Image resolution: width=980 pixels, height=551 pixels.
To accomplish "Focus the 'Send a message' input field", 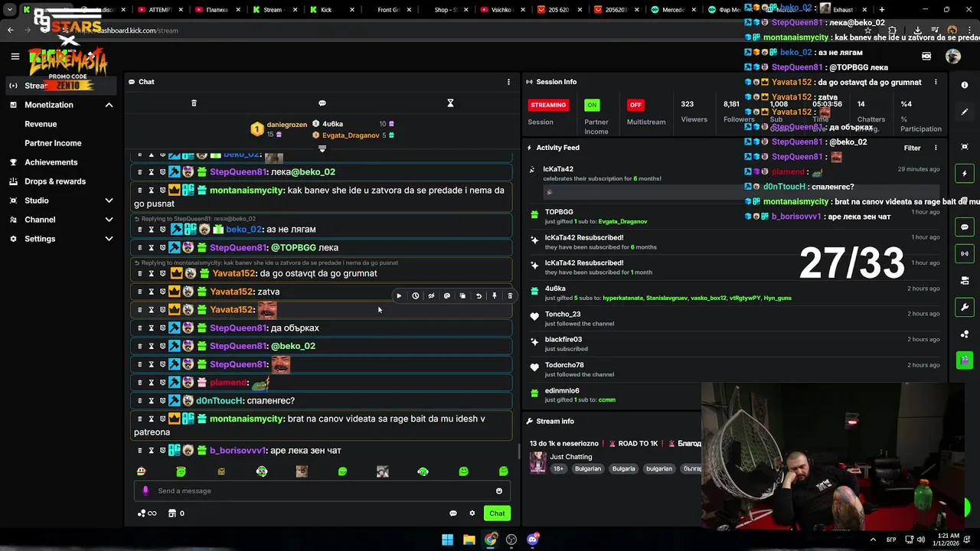I will (322, 491).
